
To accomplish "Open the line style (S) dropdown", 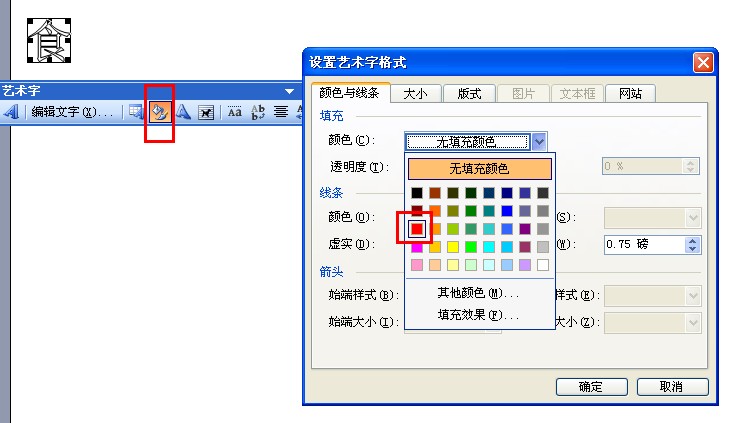I will pyautogui.click(x=693, y=218).
